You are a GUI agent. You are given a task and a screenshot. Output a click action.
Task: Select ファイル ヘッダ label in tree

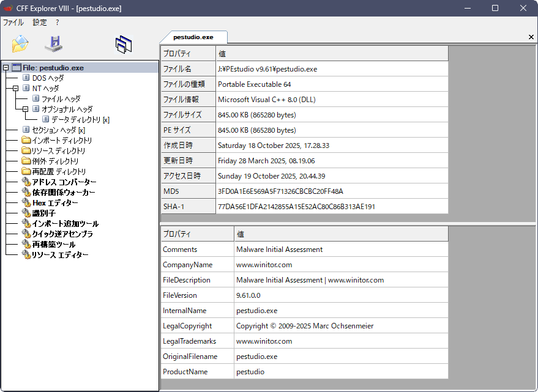[x=61, y=99]
